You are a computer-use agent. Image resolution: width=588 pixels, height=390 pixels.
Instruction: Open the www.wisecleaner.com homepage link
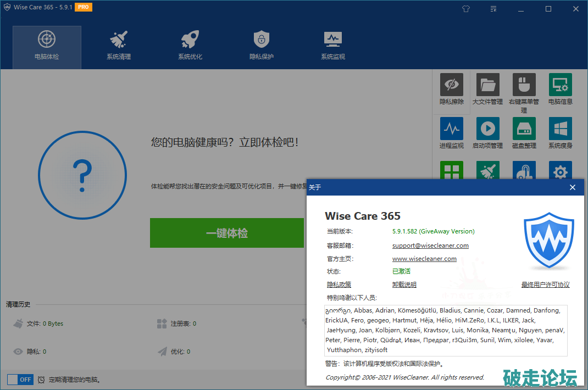click(424, 259)
